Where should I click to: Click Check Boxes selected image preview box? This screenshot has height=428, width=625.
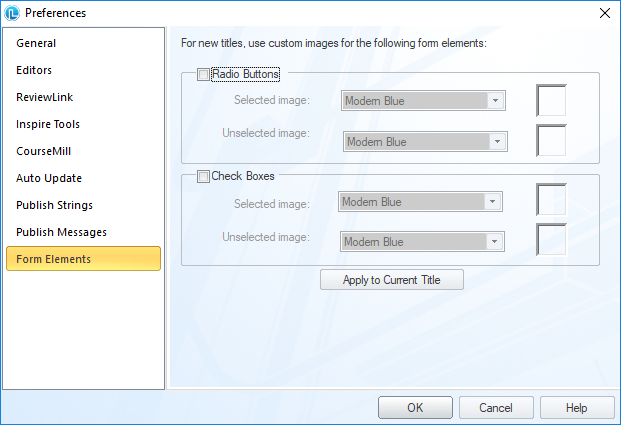click(551, 200)
